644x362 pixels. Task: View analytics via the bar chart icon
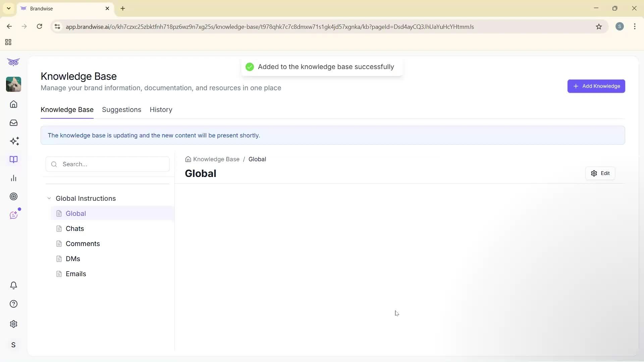tap(13, 178)
